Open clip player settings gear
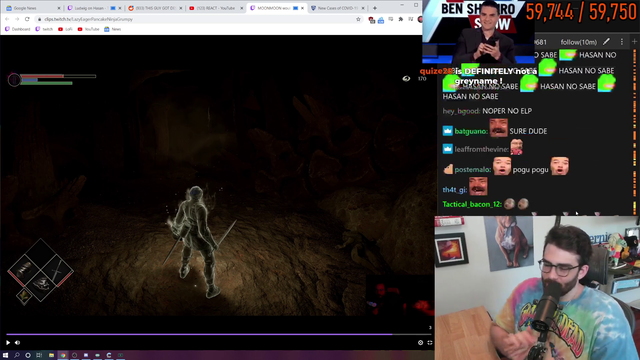 point(420,342)
